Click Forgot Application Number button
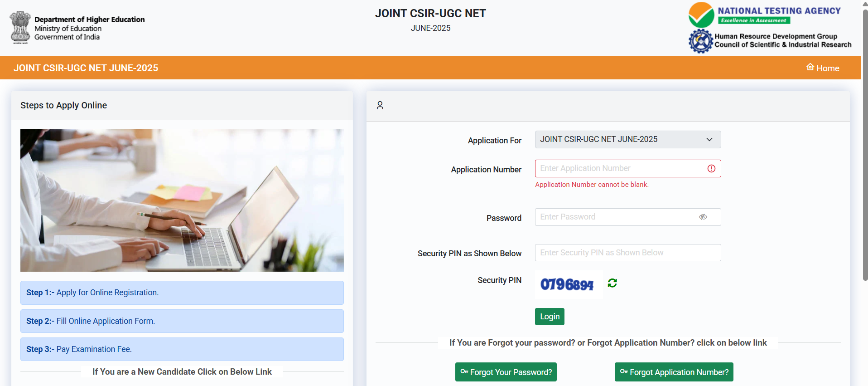Viewport: 868px width, 386px height. [x=674, y=372]
